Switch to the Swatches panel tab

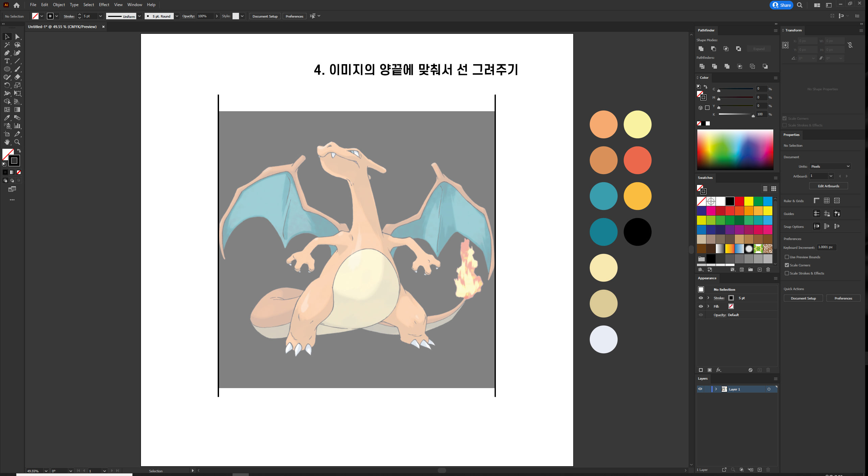[705, 177]
